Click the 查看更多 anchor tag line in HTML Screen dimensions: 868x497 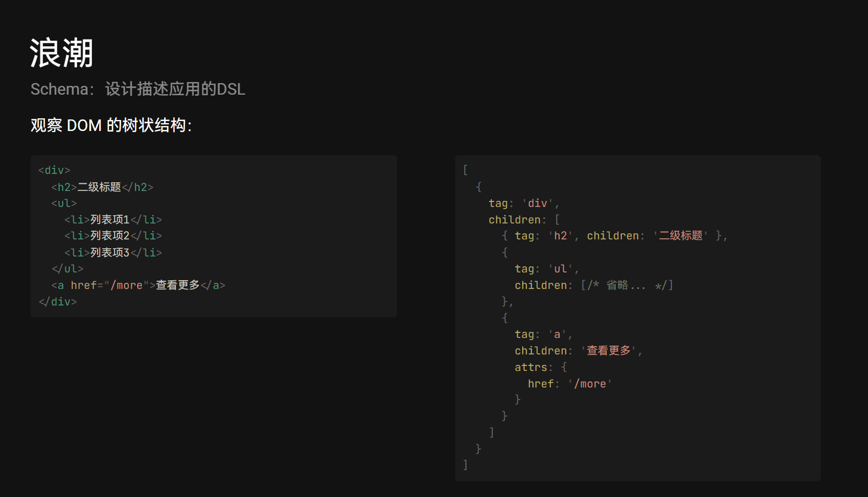tap(138, 285)
